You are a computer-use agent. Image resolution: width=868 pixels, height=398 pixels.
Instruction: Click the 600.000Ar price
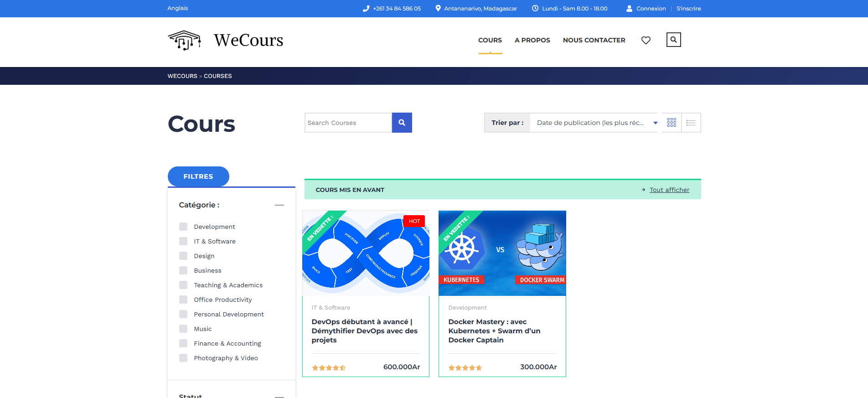(x=402, y=367)
